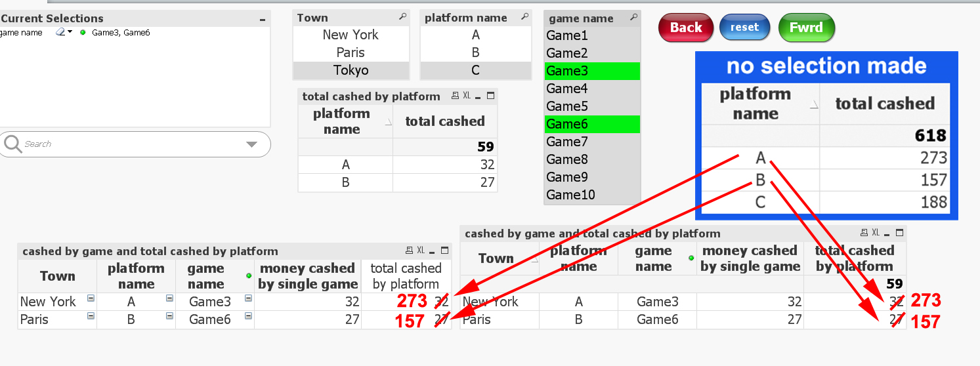Select Tokyo in the Town list

(x=351, y=70)
